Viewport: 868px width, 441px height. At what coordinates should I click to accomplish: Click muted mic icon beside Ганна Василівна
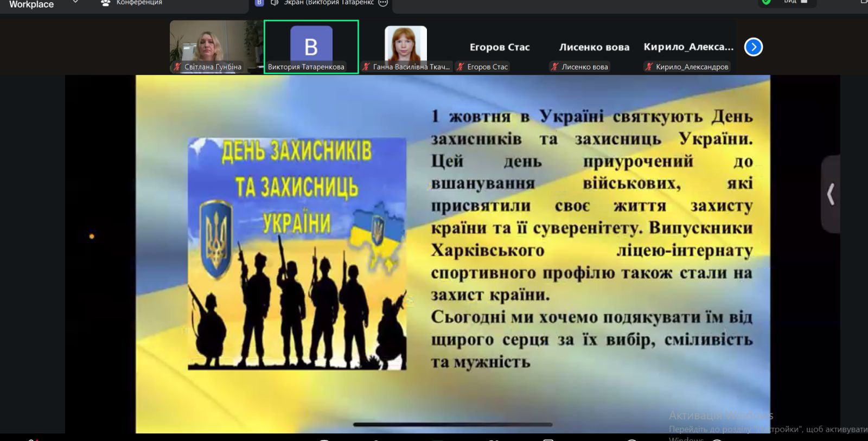pyautogui.click(x=366, y=67)
